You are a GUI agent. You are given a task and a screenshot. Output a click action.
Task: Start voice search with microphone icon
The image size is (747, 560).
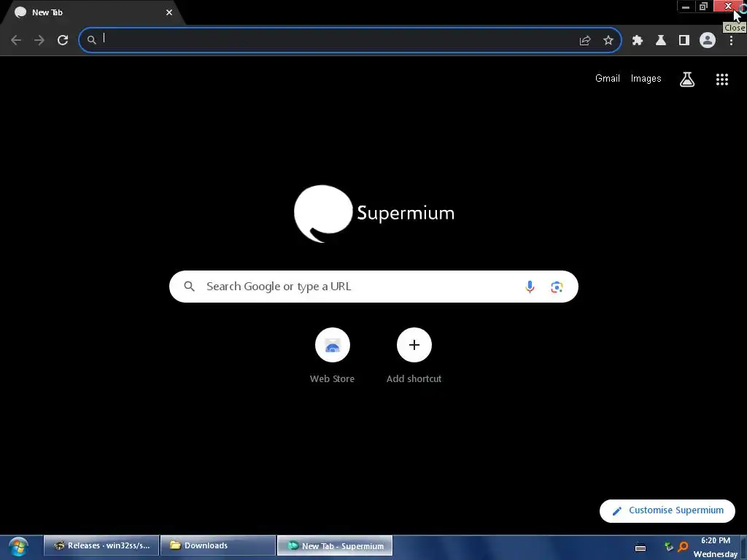pos(530,287)
